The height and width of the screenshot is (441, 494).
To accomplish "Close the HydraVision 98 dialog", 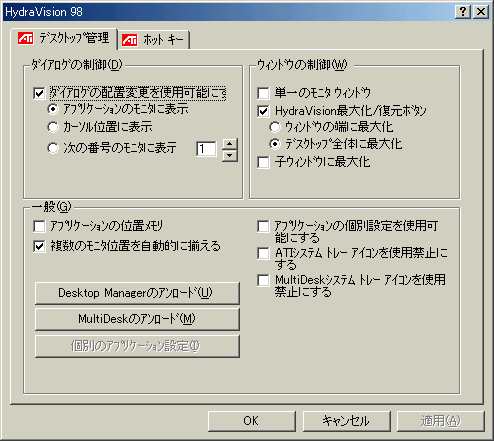I will coord(481,12).
